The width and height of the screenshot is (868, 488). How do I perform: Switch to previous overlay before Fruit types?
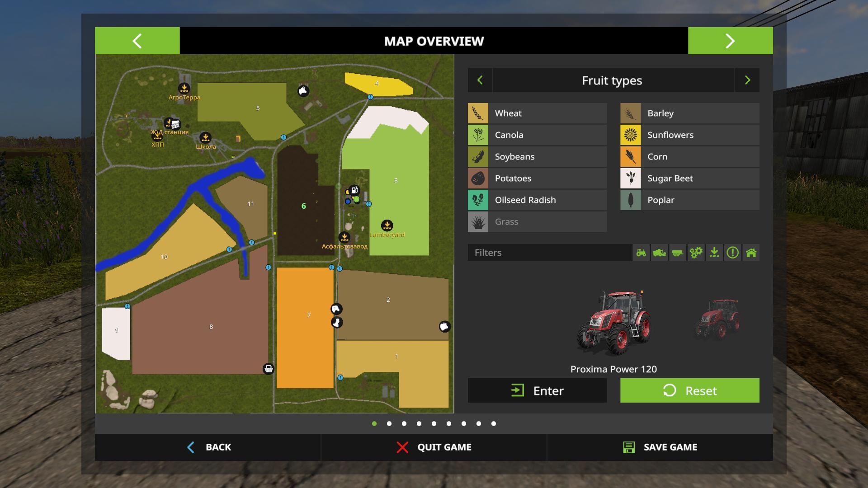[480, 80]
